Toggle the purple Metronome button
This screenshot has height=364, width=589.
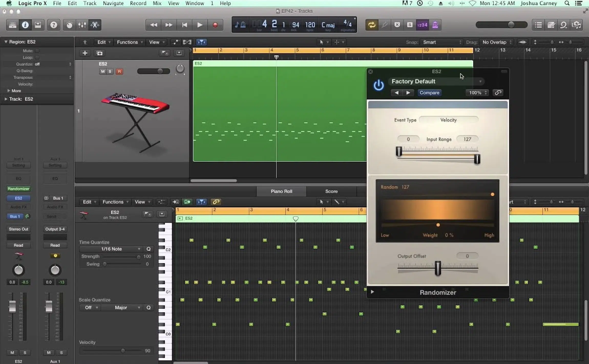435,25
